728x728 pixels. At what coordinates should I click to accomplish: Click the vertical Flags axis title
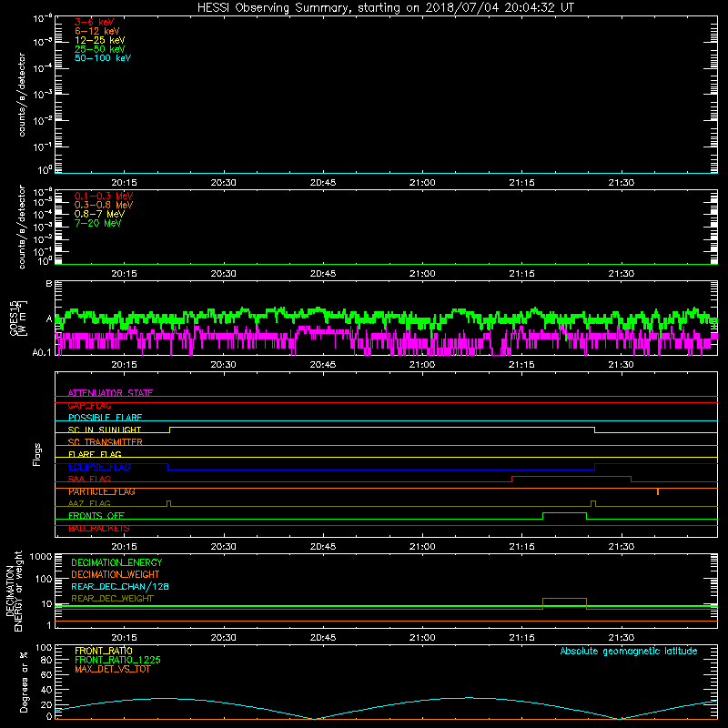coord(37,454)
